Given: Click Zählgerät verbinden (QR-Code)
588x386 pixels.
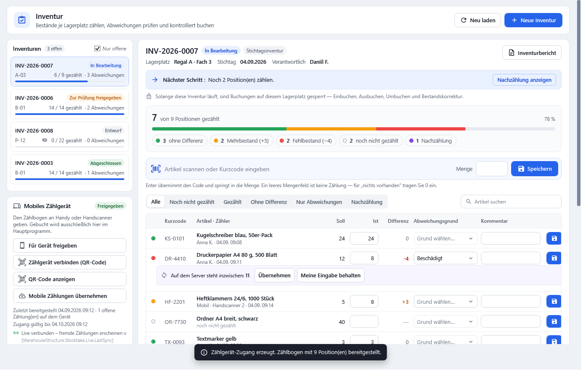Looking at the screenshot, I should pyautogui.click(x=70, y=262).
